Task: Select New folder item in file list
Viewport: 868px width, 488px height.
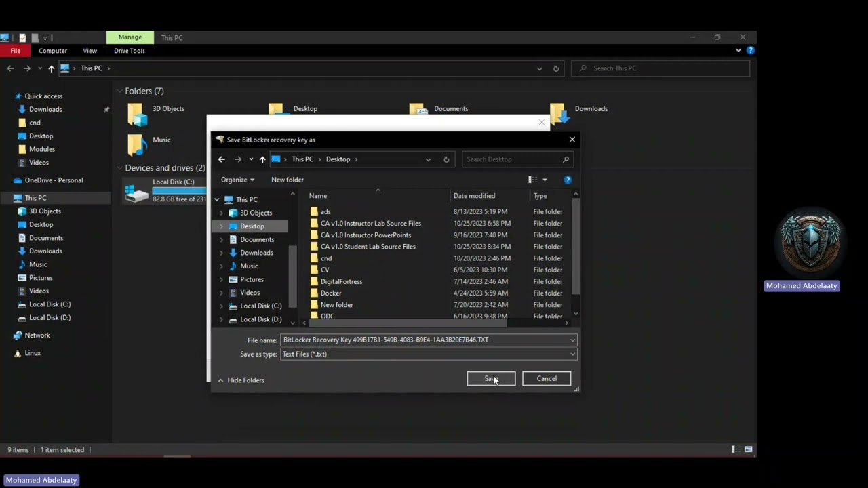Action: click(x=336, y=304)
